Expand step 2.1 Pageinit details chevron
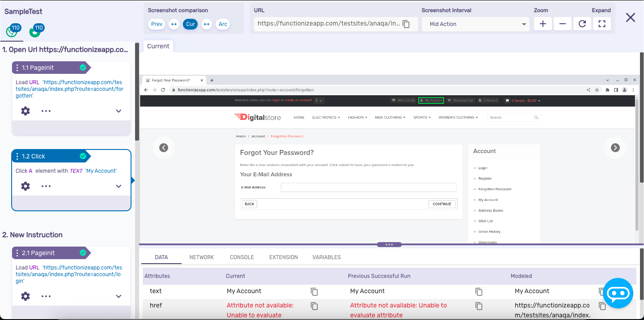The image size is (644, 320). [119, 296]
